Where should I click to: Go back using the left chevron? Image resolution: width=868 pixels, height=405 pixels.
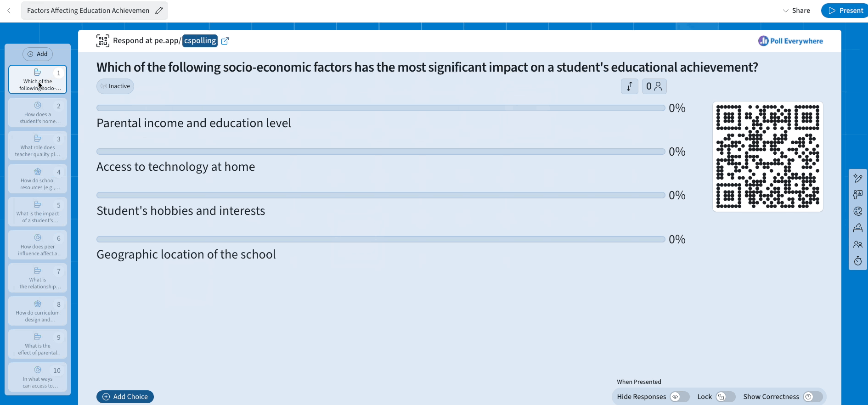[x=9, y=11]
